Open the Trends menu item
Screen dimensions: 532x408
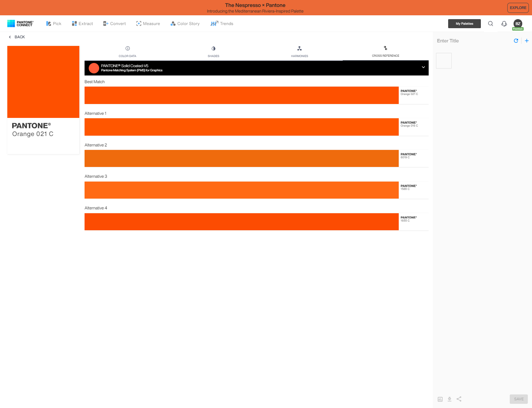coord(222,24)
